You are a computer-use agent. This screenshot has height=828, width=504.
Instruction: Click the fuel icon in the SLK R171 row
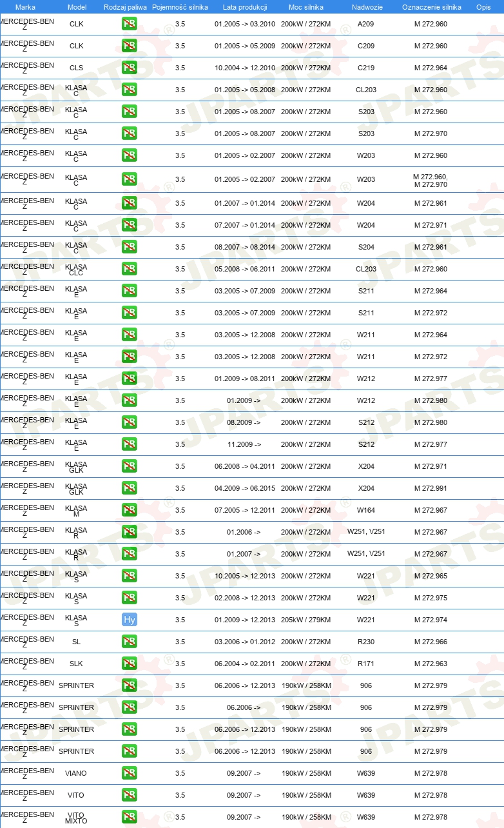(x=129, y=664)
